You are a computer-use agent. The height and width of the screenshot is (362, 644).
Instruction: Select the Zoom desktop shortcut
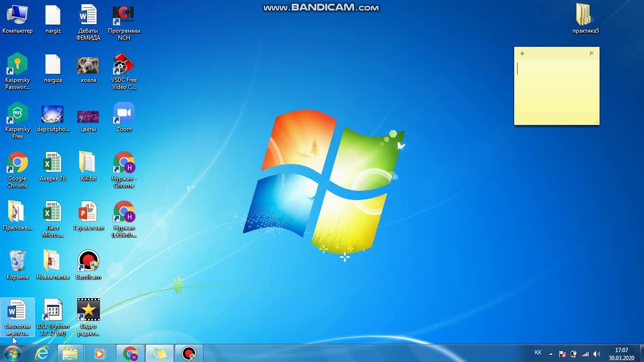click(x=124, y=118)
